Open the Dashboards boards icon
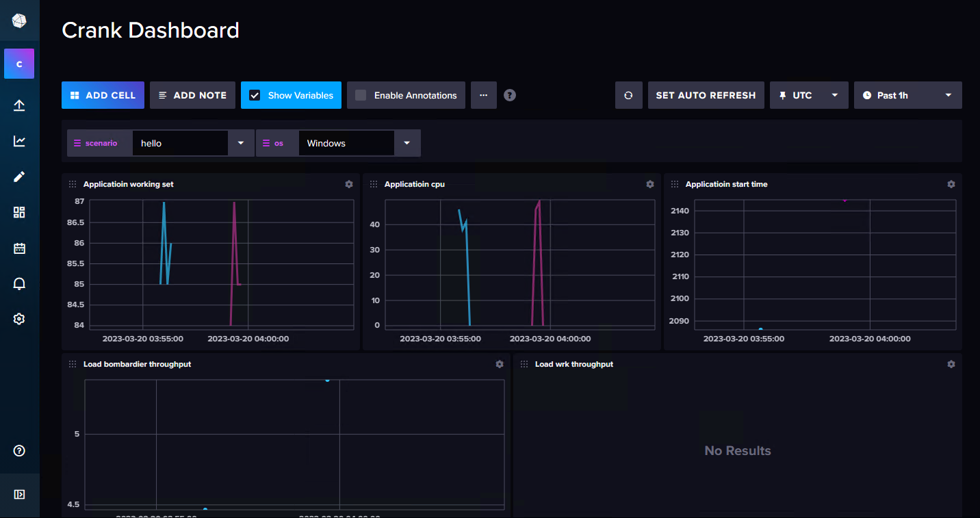The image size is (980, 518). [x=18, y=212]
